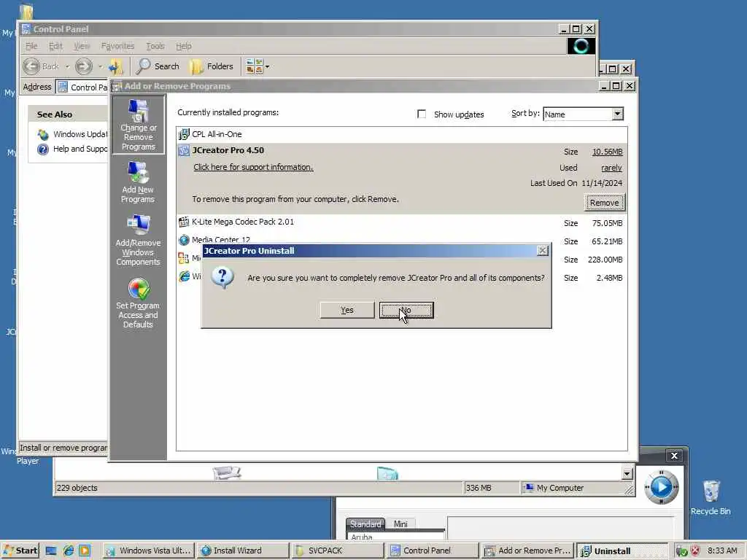Click the Search toolbar button
Image resolution: width=747 pixels, height=560 pixels.
[158, 66]
